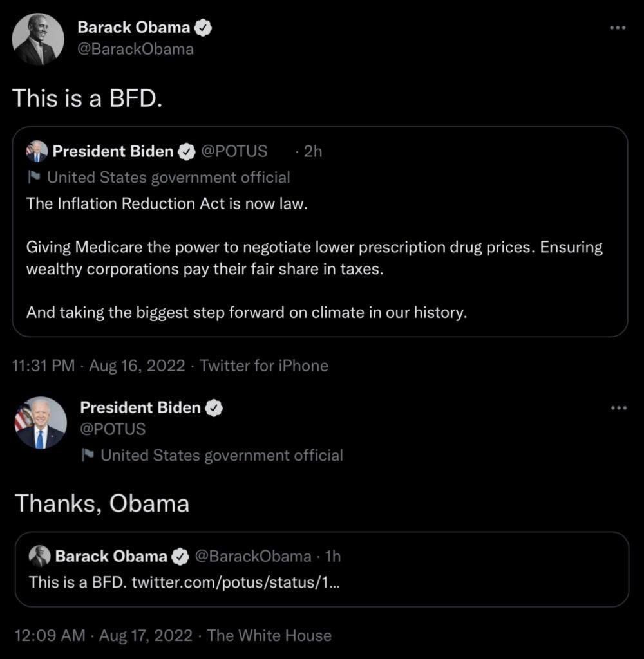Click Obama's small avatar in the quoted tweet
Image resolution: width=644 pixels, height=659 pixels.
point(40,556)
